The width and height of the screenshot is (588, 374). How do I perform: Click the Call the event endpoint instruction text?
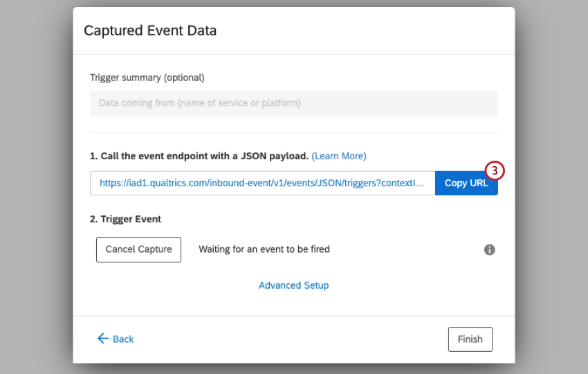pos(199,156)
